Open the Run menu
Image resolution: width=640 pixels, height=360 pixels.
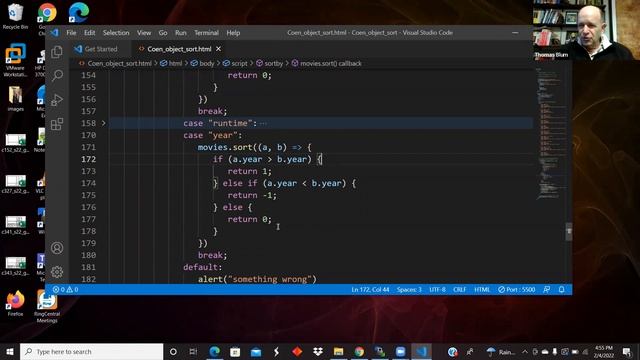(181, 33)
